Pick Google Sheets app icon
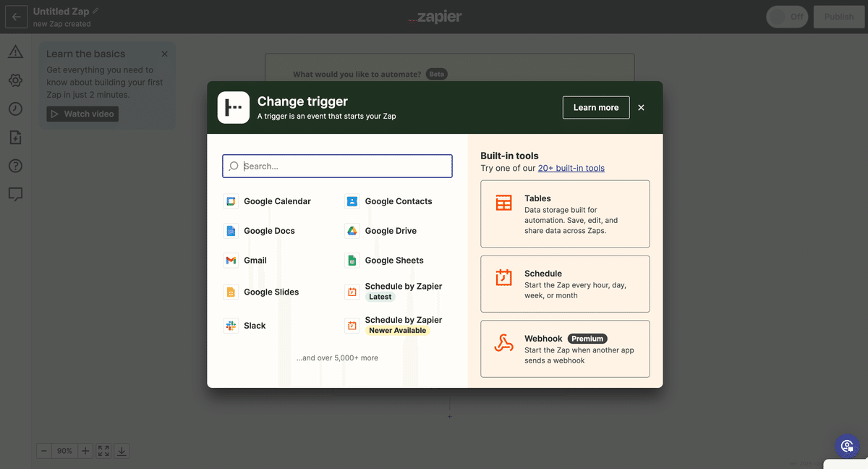 point(352,261)
